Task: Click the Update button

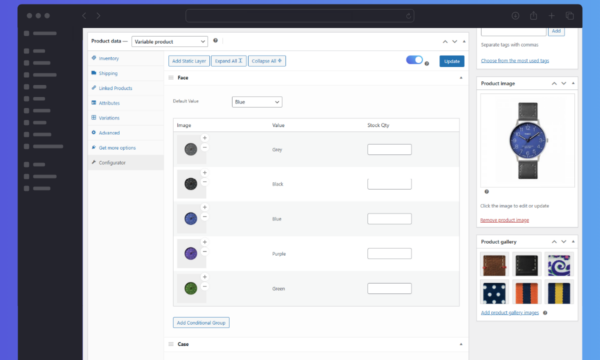Action: click(x=452, y=61)
